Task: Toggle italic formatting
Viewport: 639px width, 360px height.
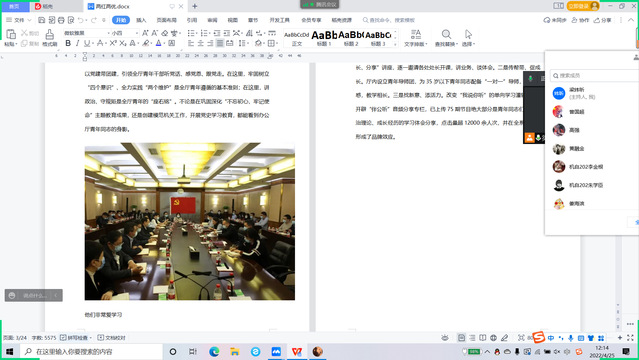Action: point(77,43)
